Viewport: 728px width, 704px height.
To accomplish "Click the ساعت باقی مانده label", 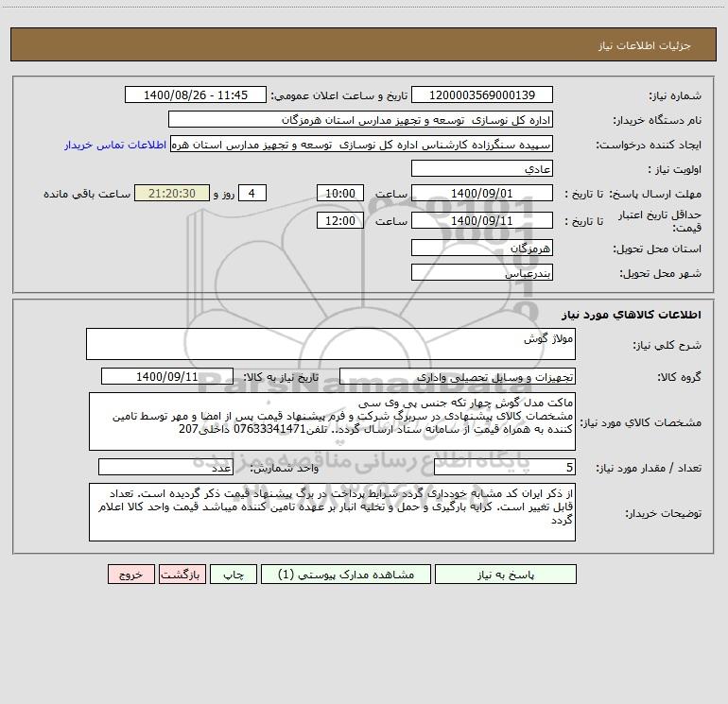I will coord(87,194).
